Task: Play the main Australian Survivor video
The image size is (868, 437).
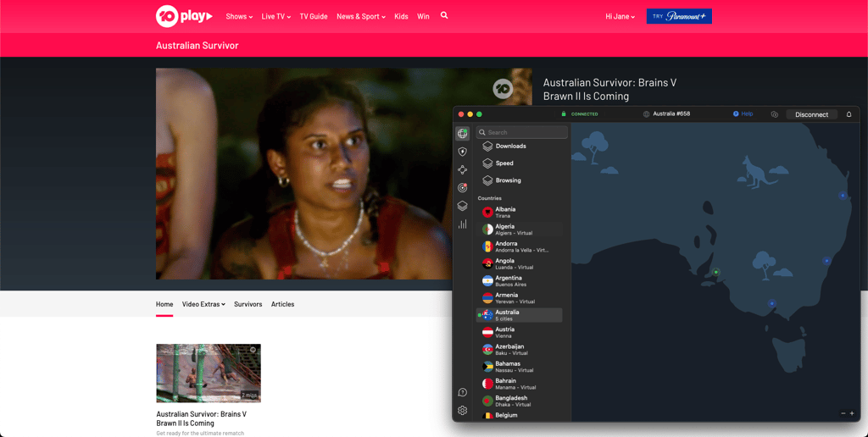Action: (x=344, y=174)
